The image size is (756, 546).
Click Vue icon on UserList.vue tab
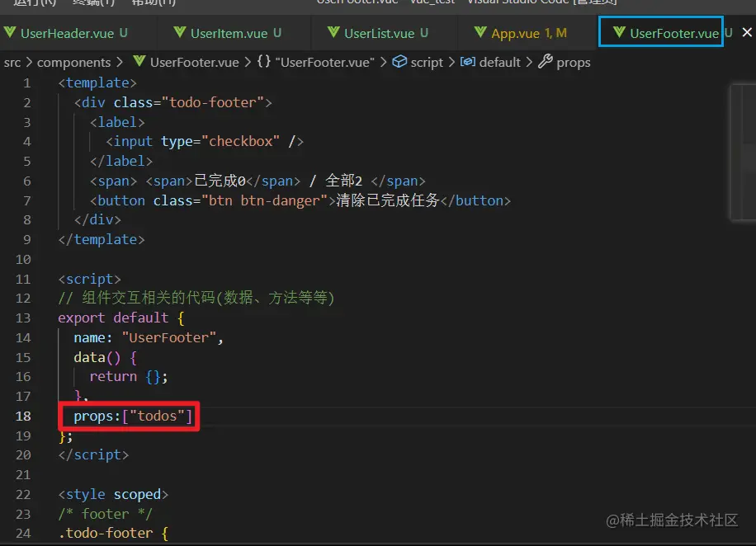[x=333, y=33]
